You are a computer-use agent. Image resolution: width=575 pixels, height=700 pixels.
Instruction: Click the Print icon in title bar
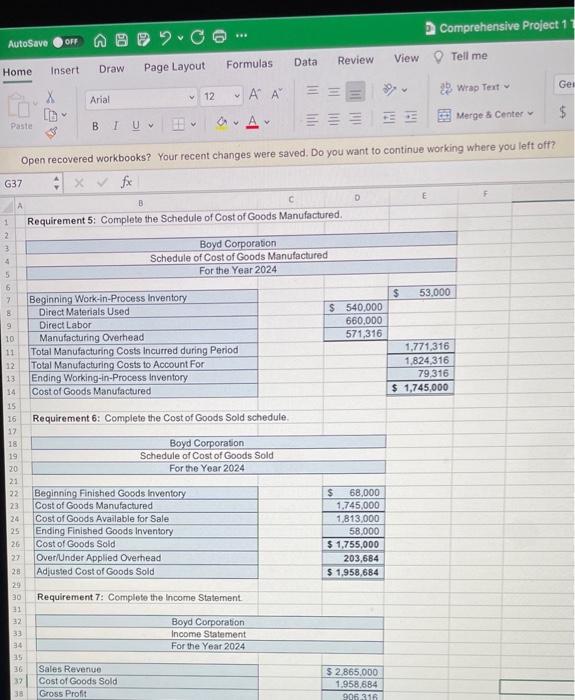tap(219, 36)
